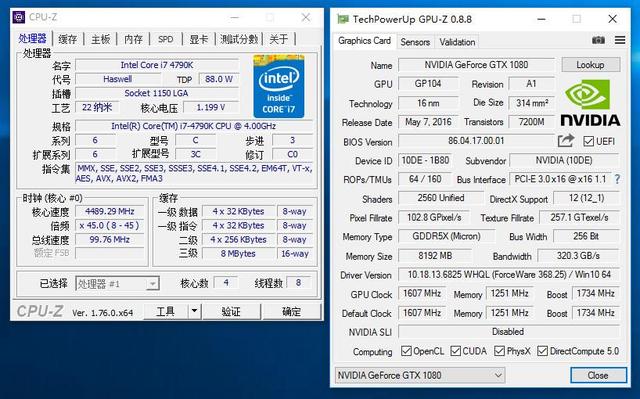This screenshot has width=640, height=399.
Task: Open the GPU-Z hamburger menu icon
Action: click(x=620, y=40)
